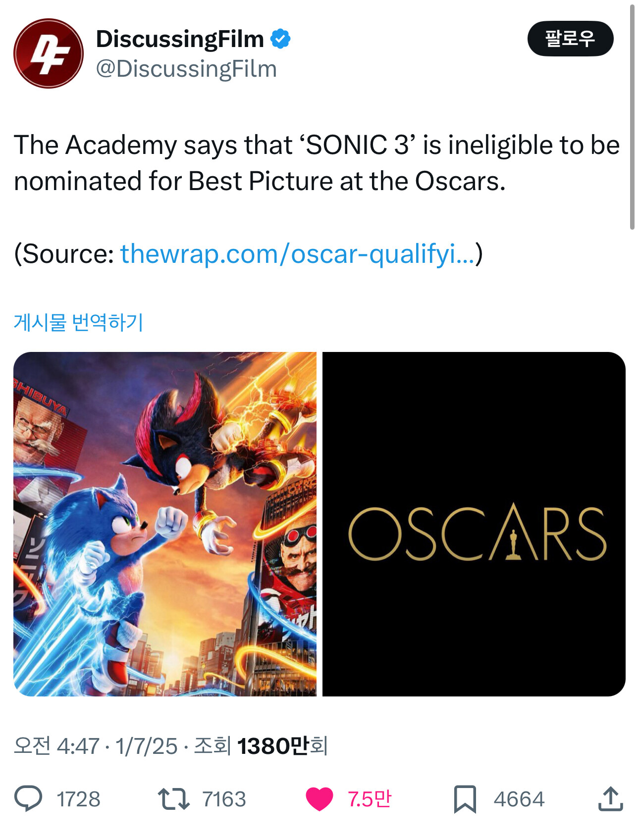Screen dimensions: 639x840
Task: Open the Sonic 3 poster image
Action: tap(165, 524)
